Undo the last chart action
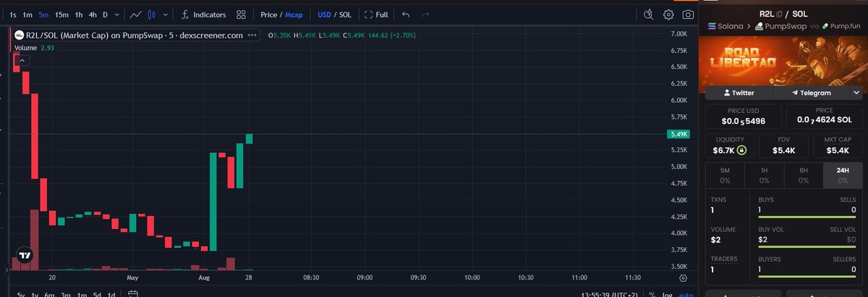Screen dimensions: 868x297 pos(405,14)
